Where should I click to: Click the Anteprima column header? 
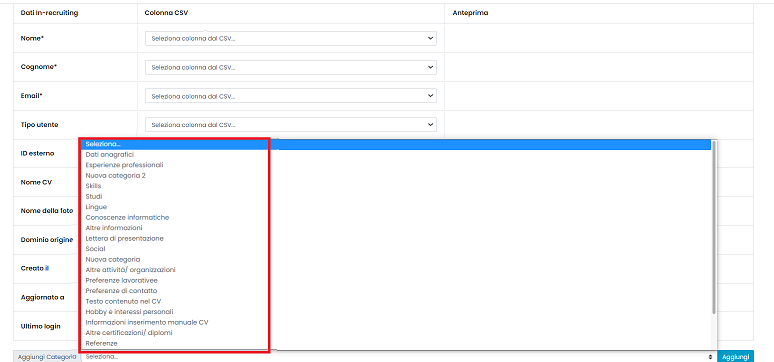tap(470, 13)
